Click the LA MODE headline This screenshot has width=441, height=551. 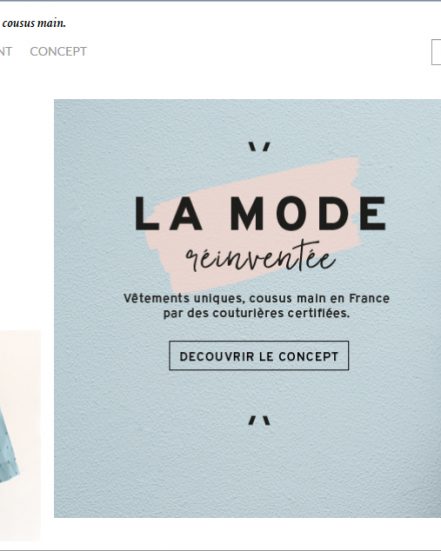[x=260, y=214]
